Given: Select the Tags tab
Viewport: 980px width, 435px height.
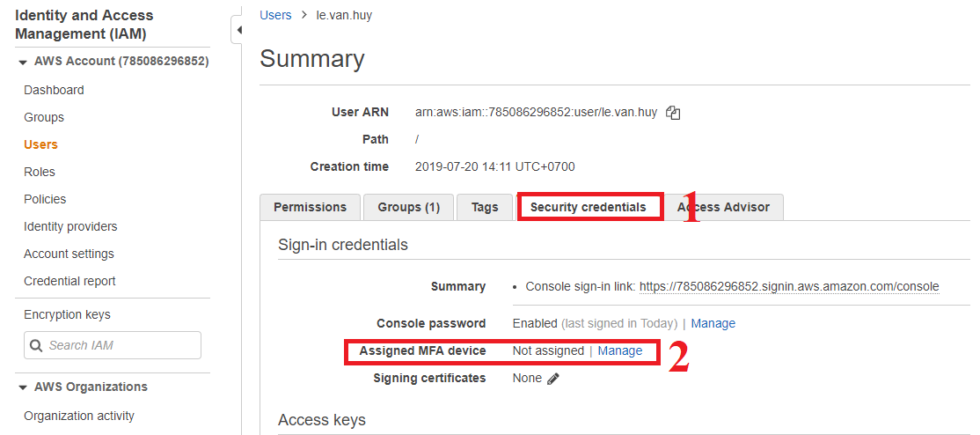Looking at the screenshot, I should (x=485, y=207).
